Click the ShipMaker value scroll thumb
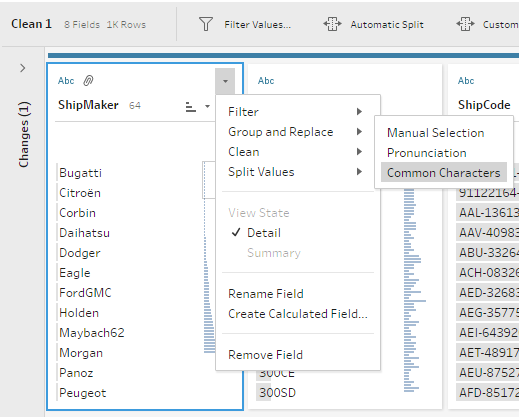This screenshot has height=417, width=519. (x=208, y=180)
